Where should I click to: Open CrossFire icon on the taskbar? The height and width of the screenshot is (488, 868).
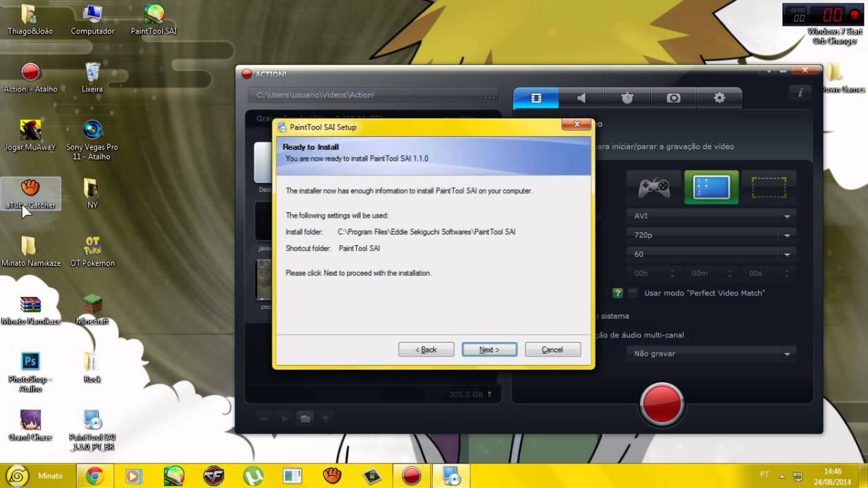click(213, 476)
